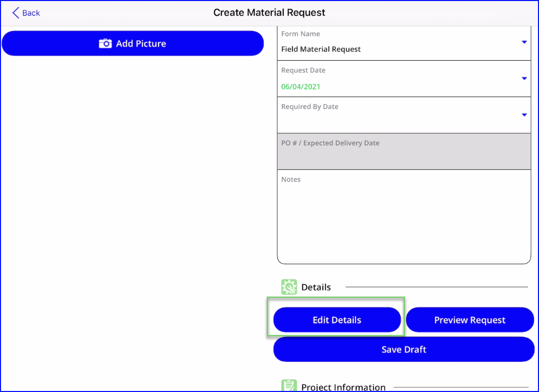Click the Preview Request button
The image size is (539, 392).
[470, 320]
